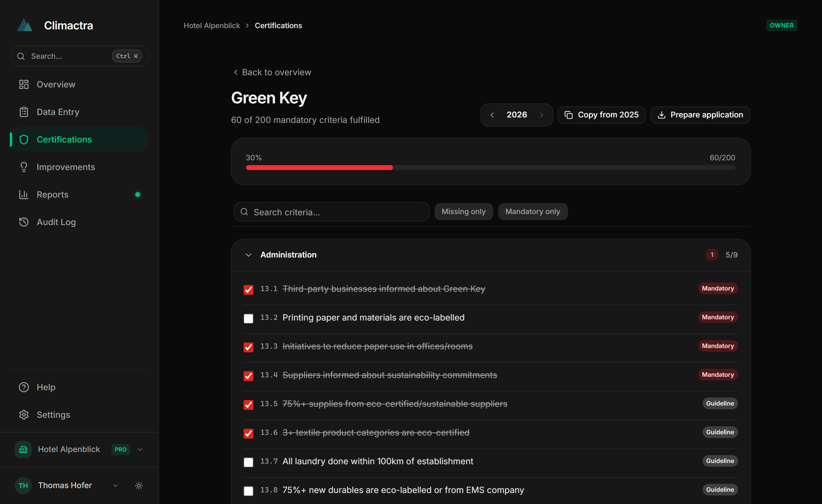
Task: Go to previous year from 2026
Action: click(x=492, y=115)
